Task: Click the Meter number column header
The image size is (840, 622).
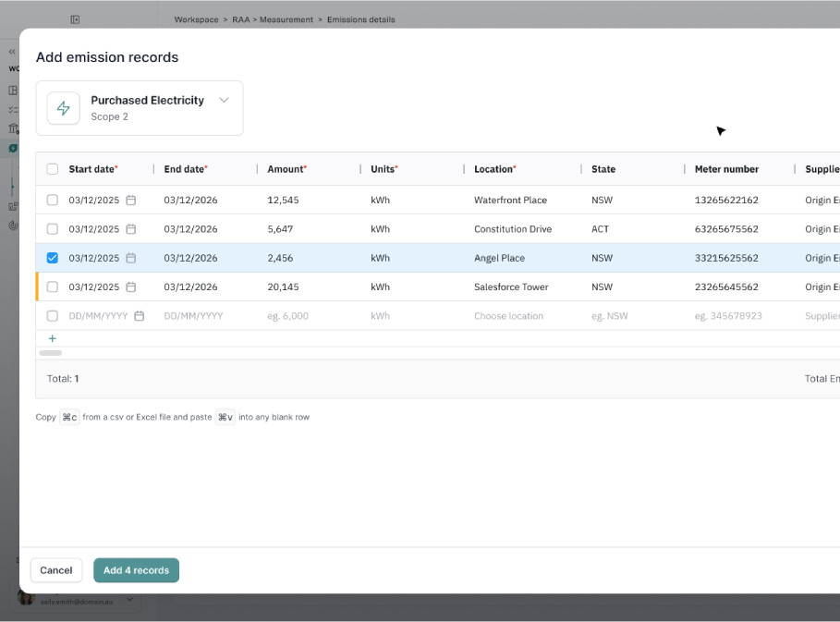Action: coord(726,169)
